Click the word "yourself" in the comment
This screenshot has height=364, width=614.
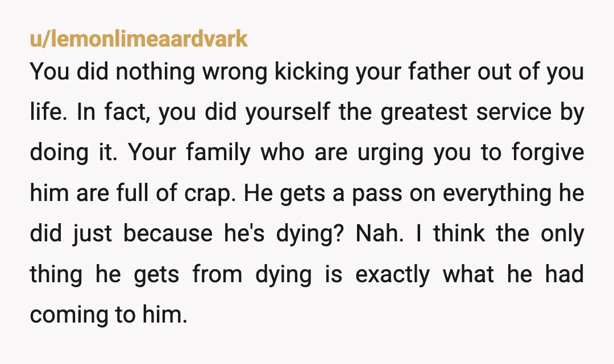click(x=288, y=112)
